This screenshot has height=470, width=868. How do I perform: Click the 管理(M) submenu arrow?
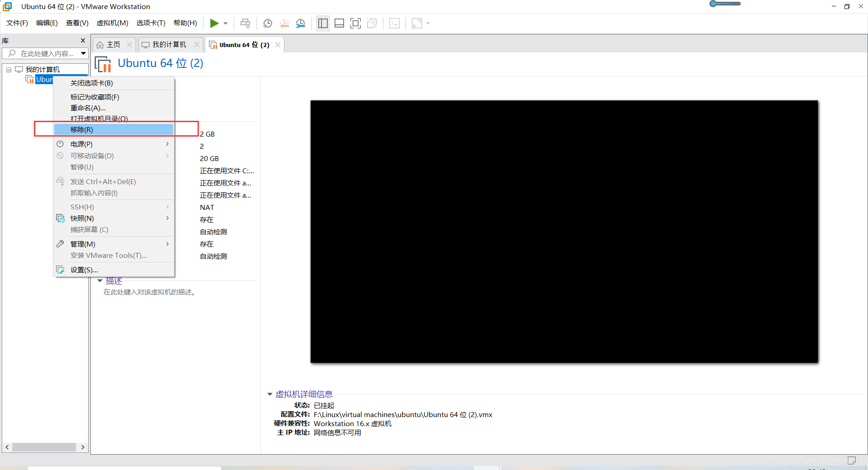point(167,244)
